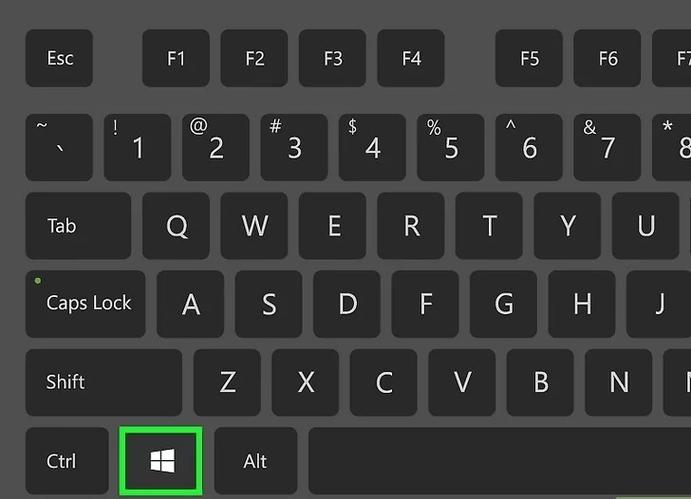Click the 7 key with ampersand
This screenshot has width=691, height=499.
[x=607, y=147]
